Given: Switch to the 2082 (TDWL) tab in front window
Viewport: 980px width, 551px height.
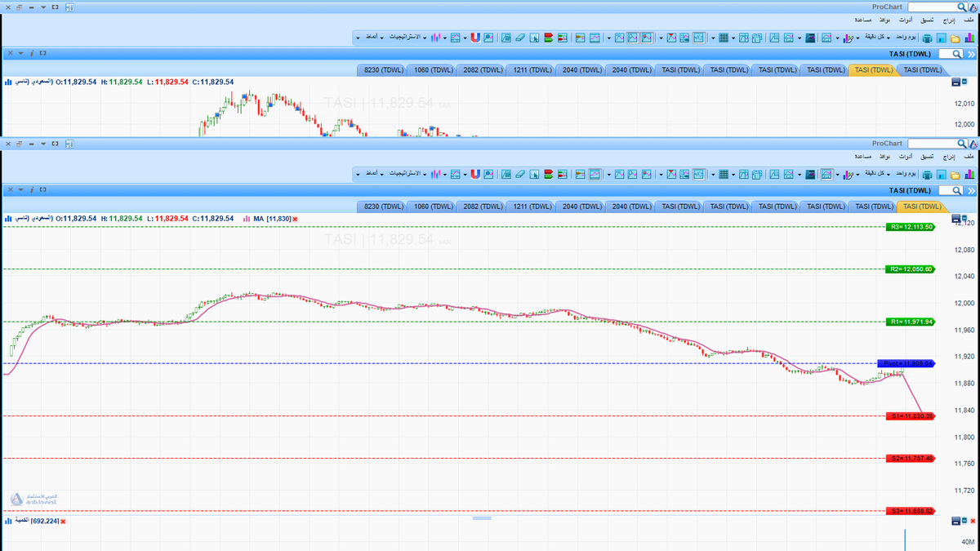Looking at the screenshot, I should point(481,207).
